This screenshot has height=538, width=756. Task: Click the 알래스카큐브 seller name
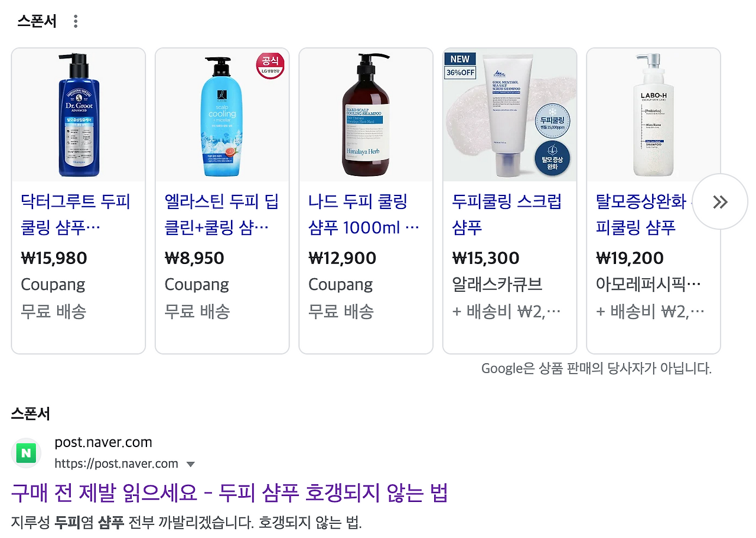(497, 285)
